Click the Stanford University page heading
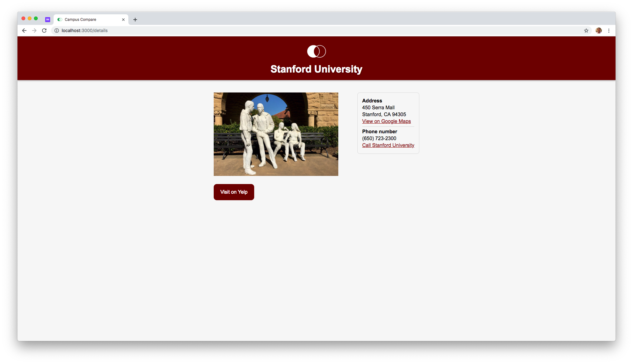Viewport: 633px width, 364px height. pyautogui.click(x=316, y=69)
